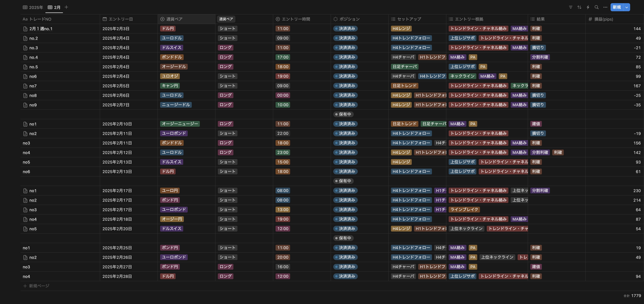Click the 保有中 status below no9 row
The image size is (644, 304).
pos(343,114)
